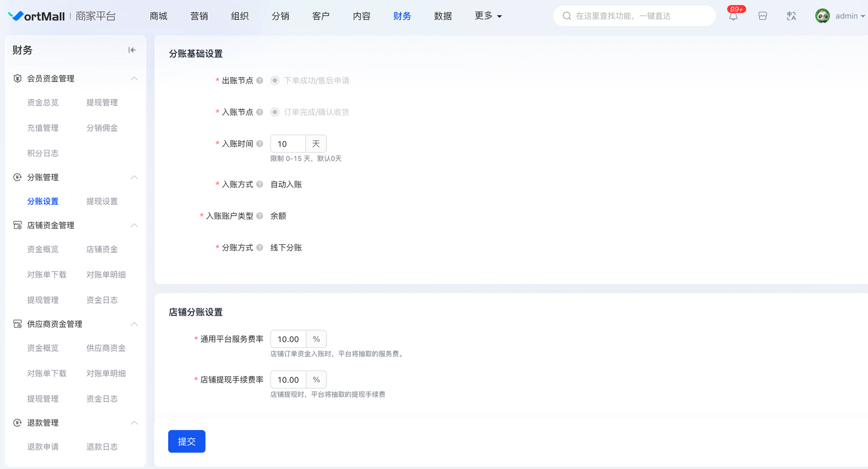
Task: Click help icon next to 出账节点
Action: coord(259,81)
